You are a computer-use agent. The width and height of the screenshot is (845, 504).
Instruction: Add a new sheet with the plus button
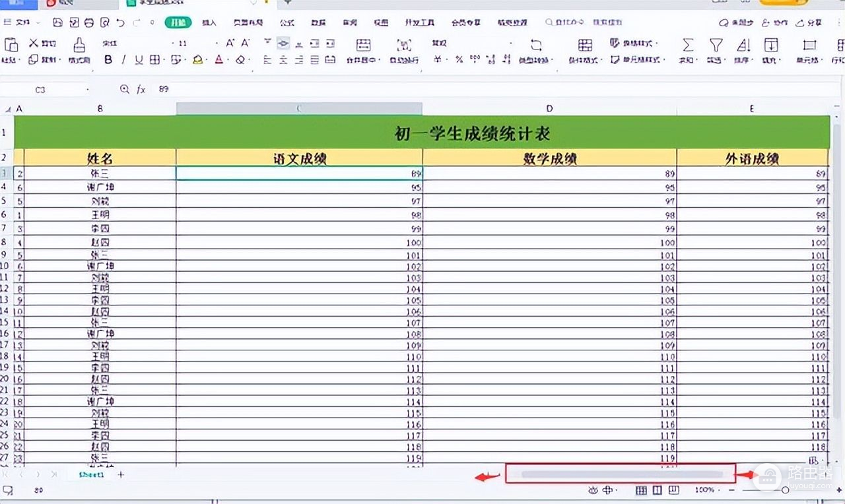click(x=121, y=474)
